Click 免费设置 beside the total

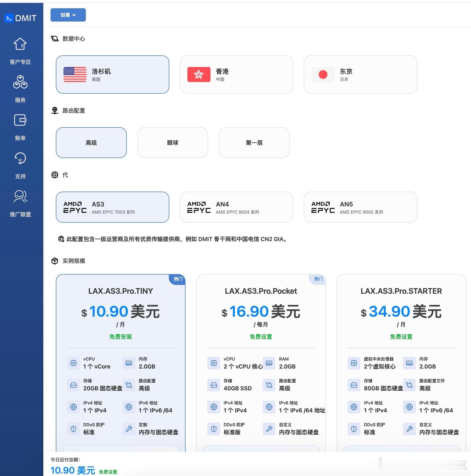coord(108,472)
